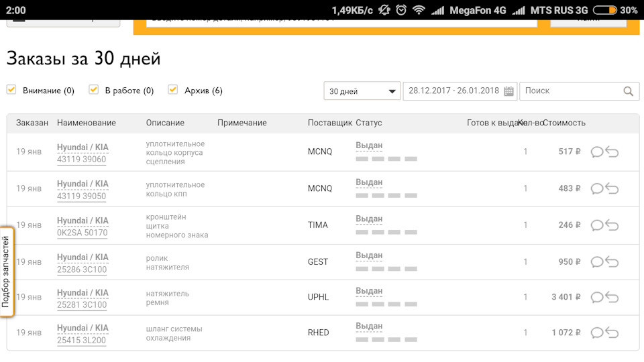644x362 pixels.
Task: Toggle the Архив (6) checkbox
Action: (173, 90)
